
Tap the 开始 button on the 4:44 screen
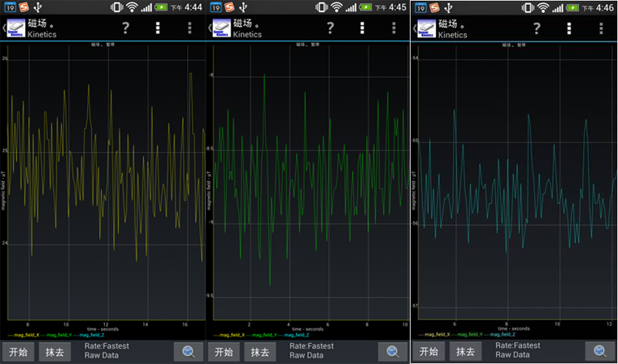coord(19,352)
